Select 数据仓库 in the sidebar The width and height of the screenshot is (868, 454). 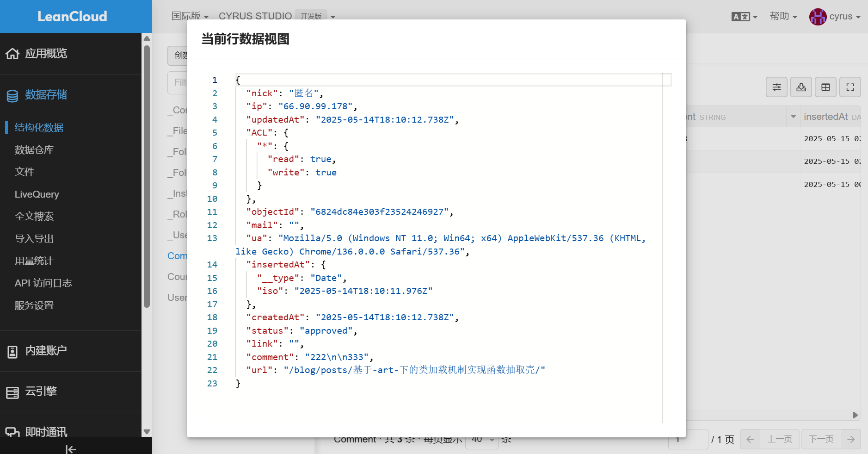pyautogui.click(x=34, y=150)
